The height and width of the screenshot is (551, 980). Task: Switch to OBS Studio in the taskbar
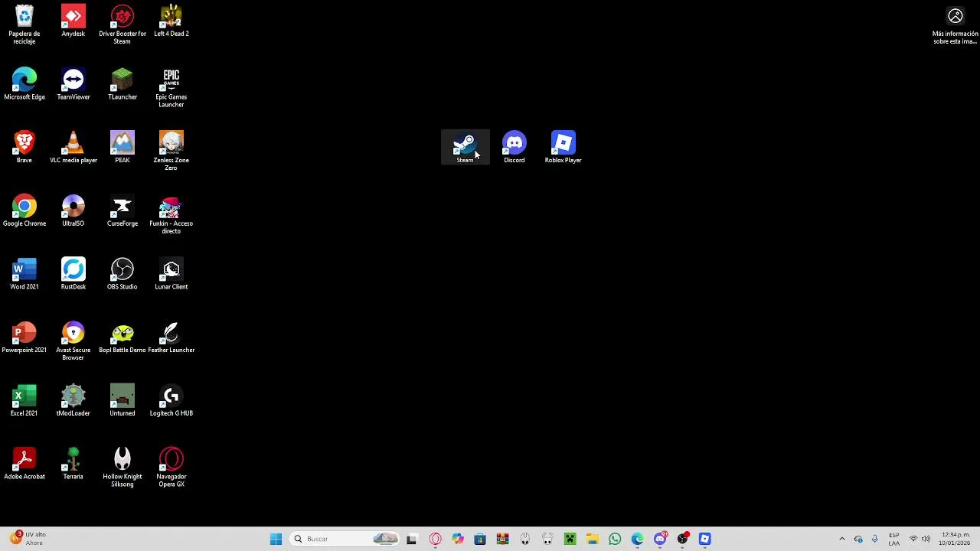pos(682,539)
